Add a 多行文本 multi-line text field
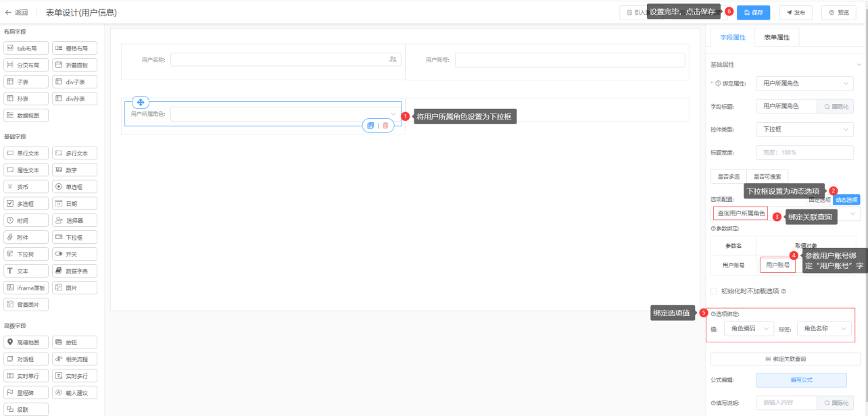Image resolution: width=868 pixels, height=416 pixels. click(74, 153)
